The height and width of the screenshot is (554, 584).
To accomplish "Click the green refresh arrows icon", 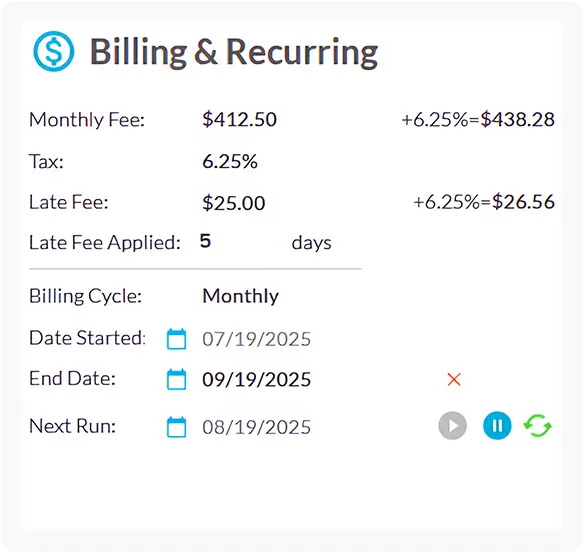I will tap(537, 425).
